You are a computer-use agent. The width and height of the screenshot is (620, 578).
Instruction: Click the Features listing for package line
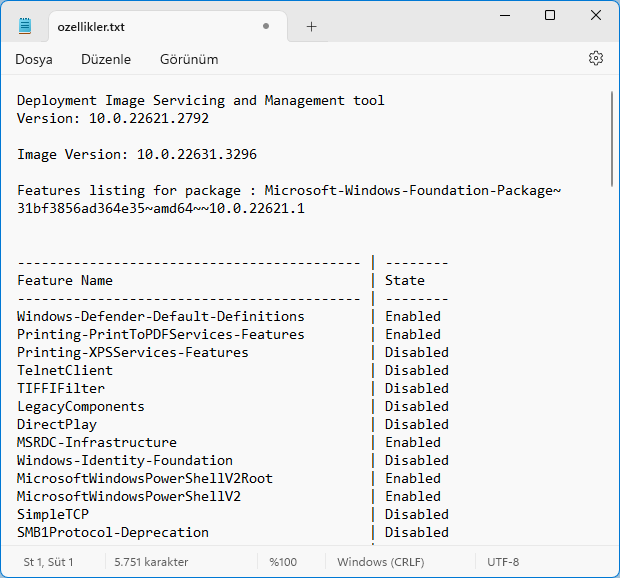pyautogui.click(x=289, y=191)
